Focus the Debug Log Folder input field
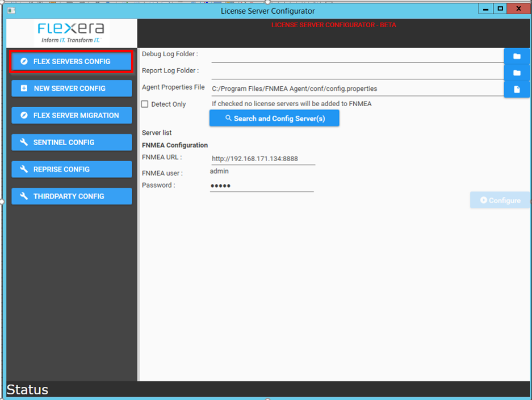 point(358,57)
